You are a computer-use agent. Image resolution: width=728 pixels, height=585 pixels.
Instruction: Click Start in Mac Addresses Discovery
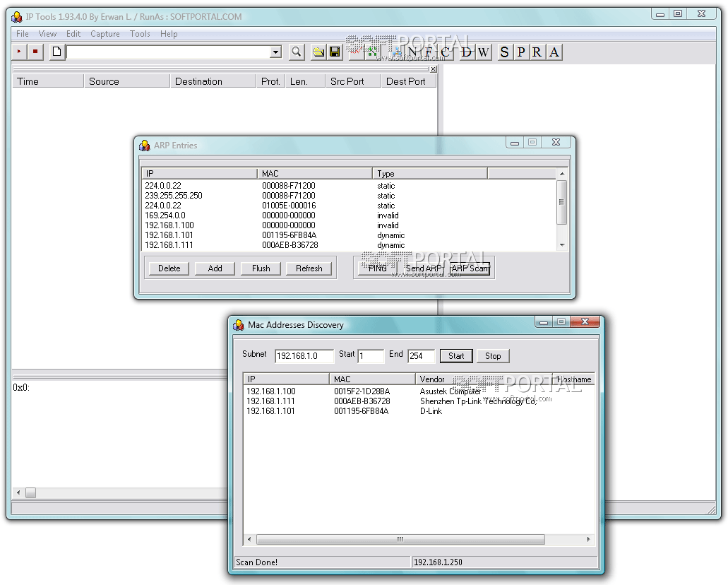tap(456, 356)
